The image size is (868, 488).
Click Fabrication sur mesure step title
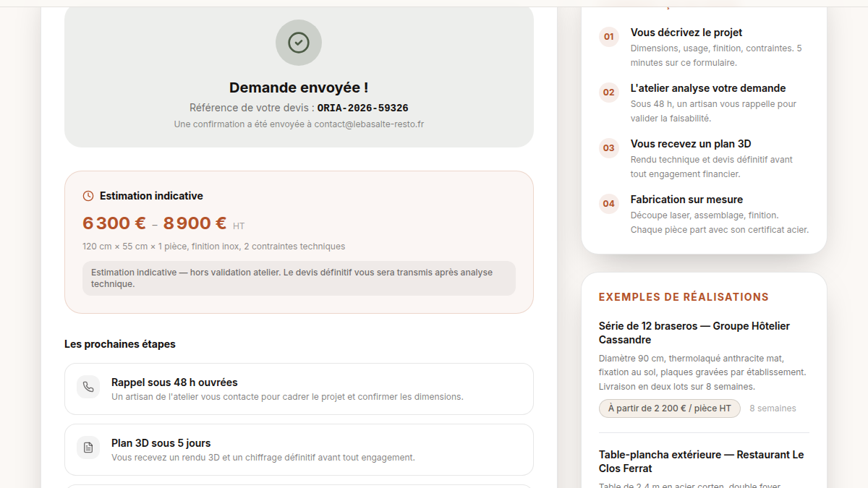coord(686,200)
